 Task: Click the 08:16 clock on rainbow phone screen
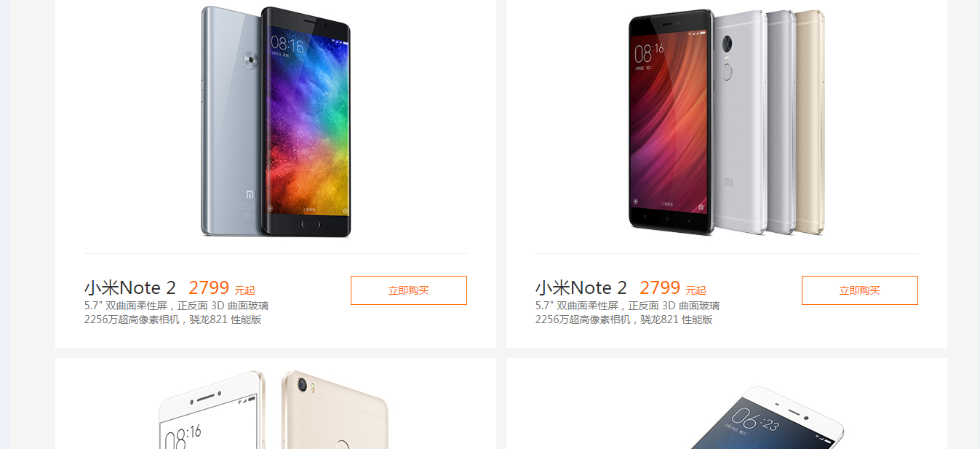(x=287, y=45)
